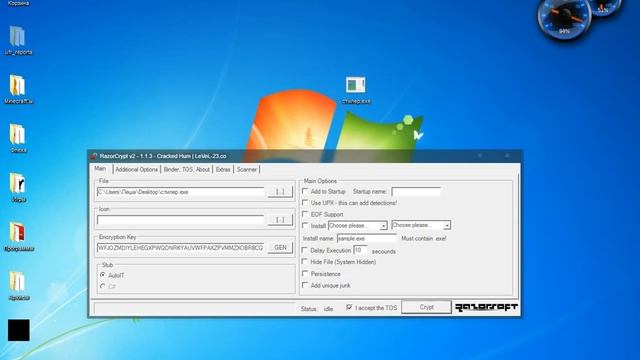Select the стилер.exe file icon on desktop

pyautogui.click(x=356, y=90)
